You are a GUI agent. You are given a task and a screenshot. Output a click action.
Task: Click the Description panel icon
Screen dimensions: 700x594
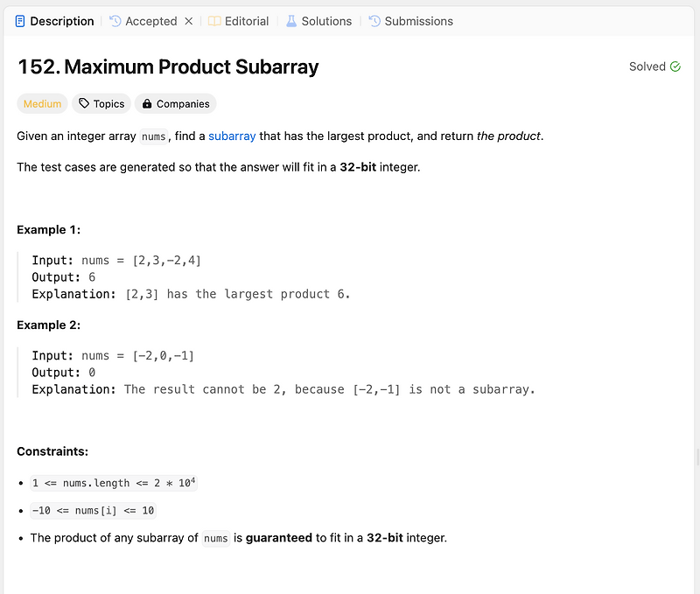[x=21, y=21]
